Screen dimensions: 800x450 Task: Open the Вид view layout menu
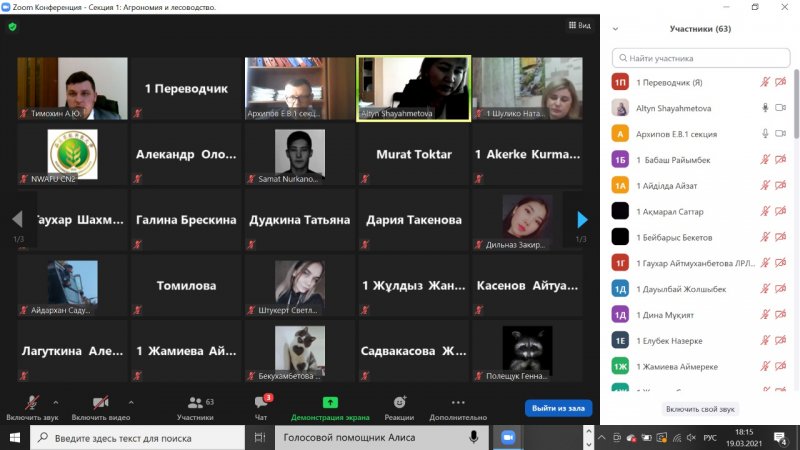click(x=579, y=26)
